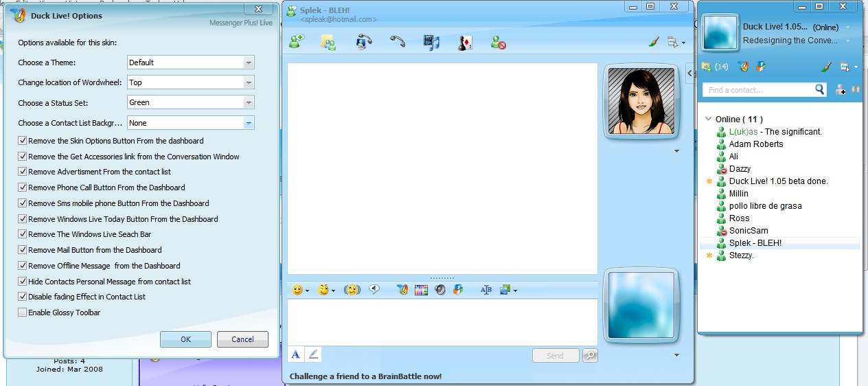Viewport: 868px width, 386px height.
Task: Click Splek's display picture
Action: (641, 102)
